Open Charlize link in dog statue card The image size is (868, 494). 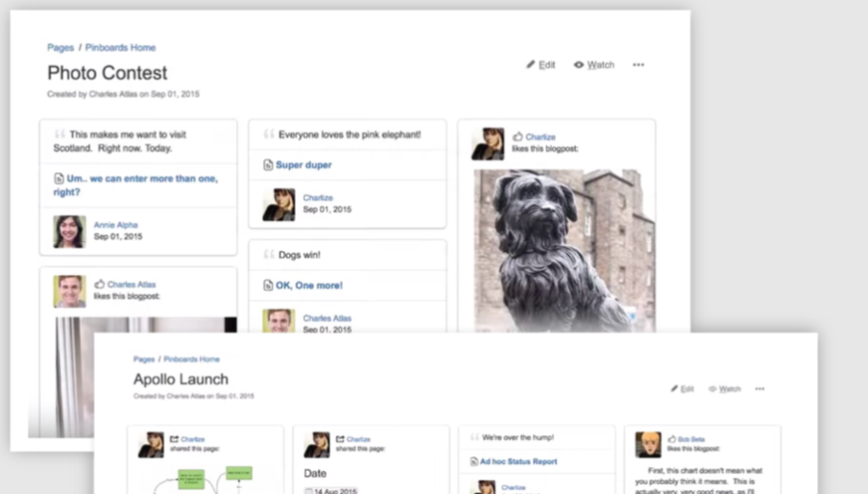click(x=540, y=136)
